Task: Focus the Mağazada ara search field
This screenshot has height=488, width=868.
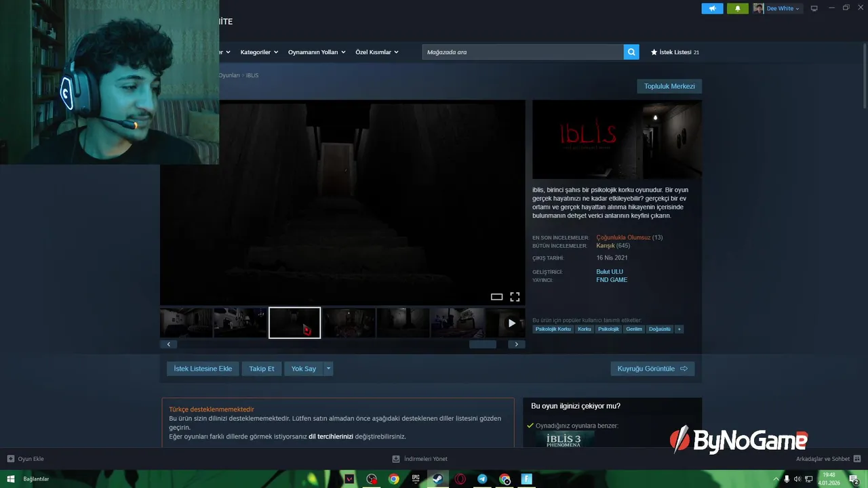Action: coord(523,52)
